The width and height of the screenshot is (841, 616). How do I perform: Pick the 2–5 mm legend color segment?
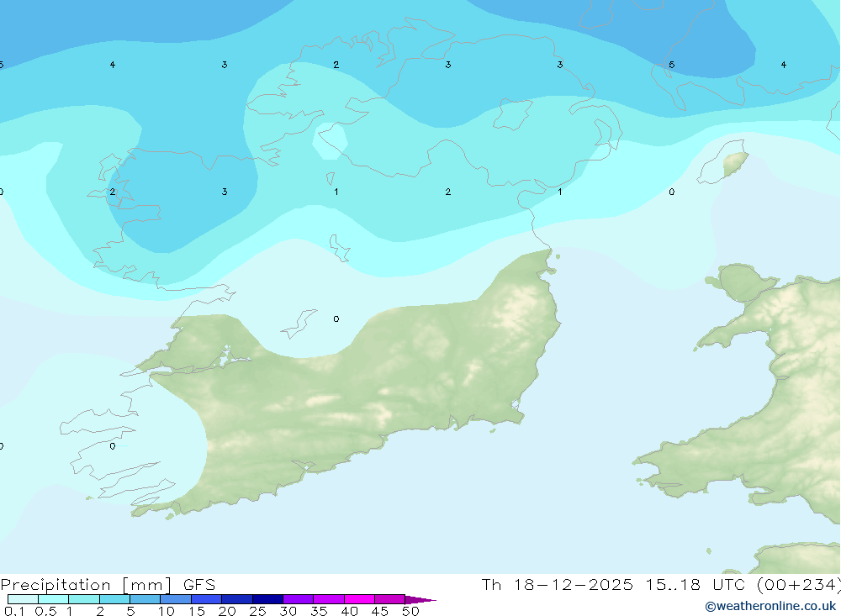114,599
